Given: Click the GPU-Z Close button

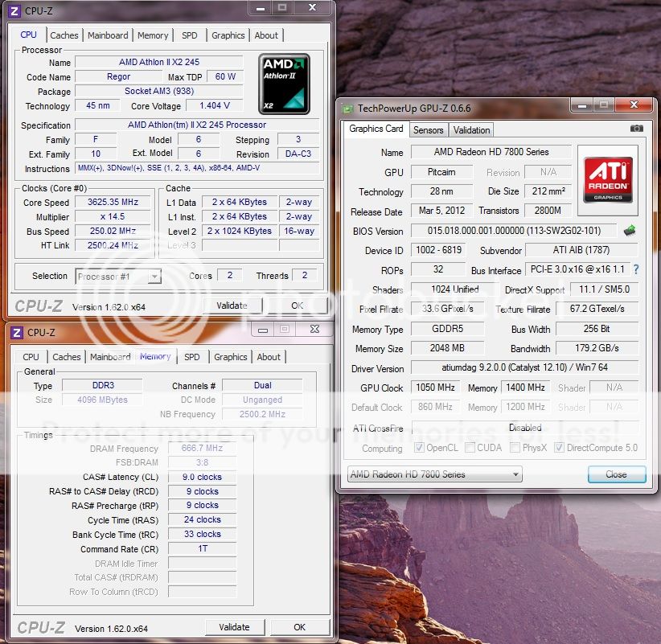Looking at the screenshot, I should pos(616,474).
